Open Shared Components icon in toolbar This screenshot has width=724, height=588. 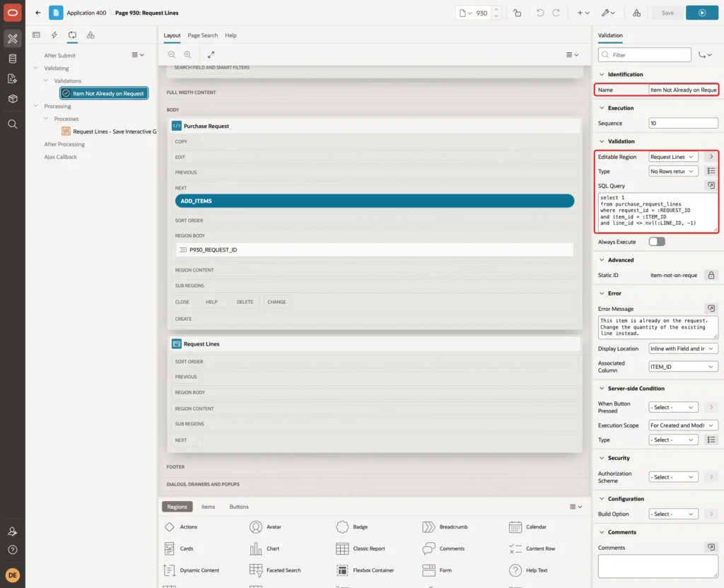click(x=637, y=13)
